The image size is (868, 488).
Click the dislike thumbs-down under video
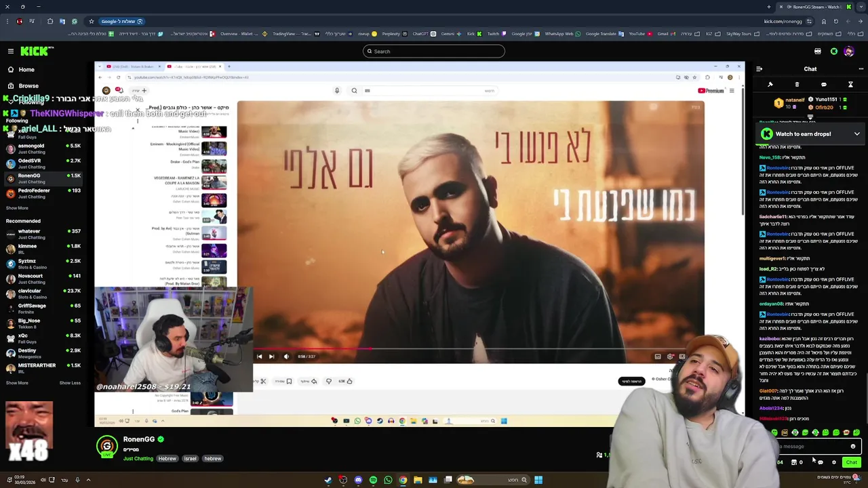329,381
